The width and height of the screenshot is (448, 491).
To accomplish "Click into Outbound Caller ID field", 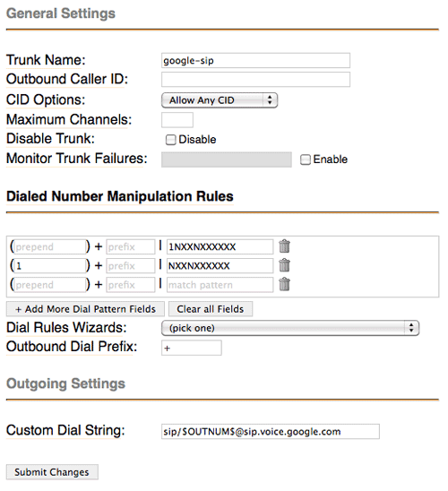I will point(255,80).
